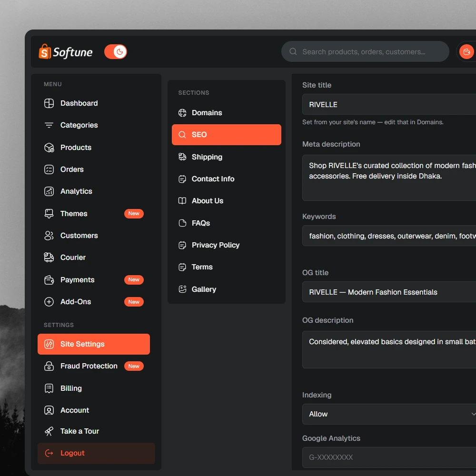The image size is (476, 476).
Task: Click the Add-Ons plus circle icon
Action: (x=49, y=302)
